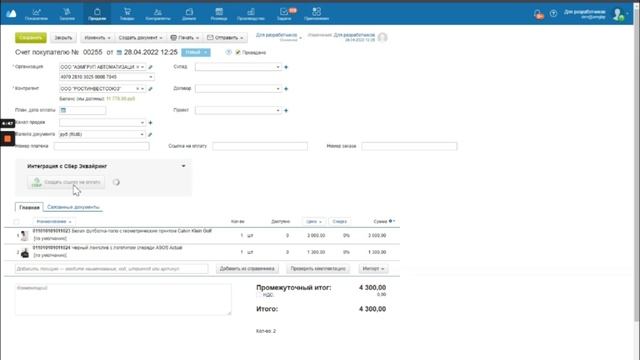
Task: Toggle select-all checkbox in positions header
Action: point(16,222)
